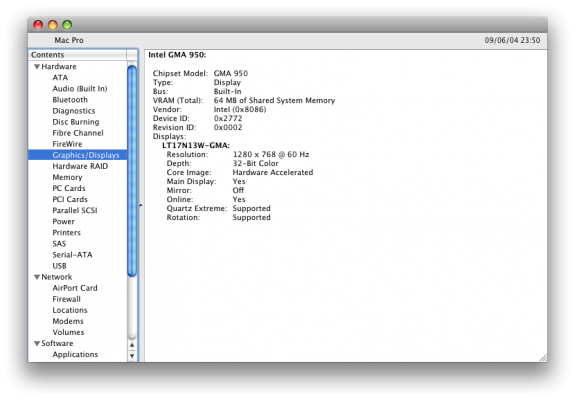The image size is (575, 400).
Task: Click the Contents column header
Action: coord(77,55)
